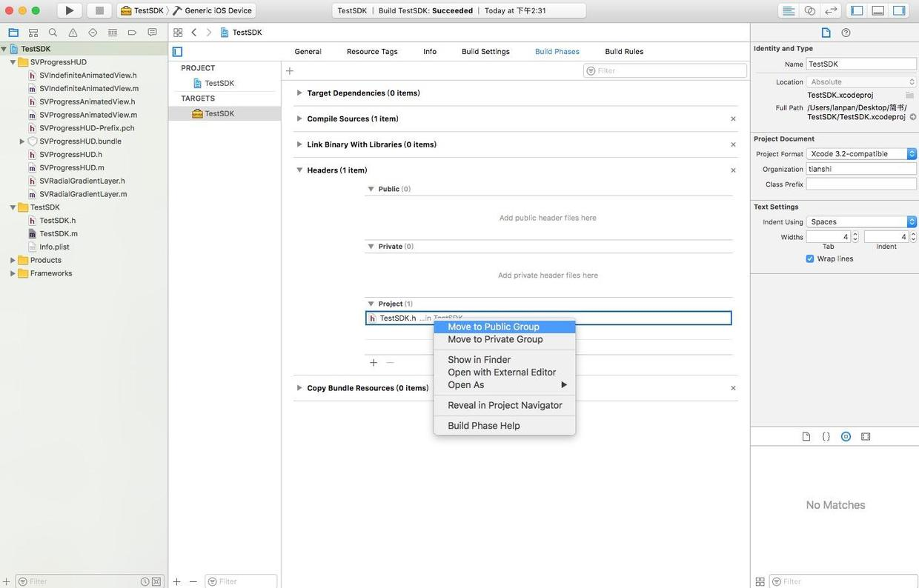The height and width of the screenshot is (588, 919).
Task: Hide the project and targets list
Action: point(177,52)
